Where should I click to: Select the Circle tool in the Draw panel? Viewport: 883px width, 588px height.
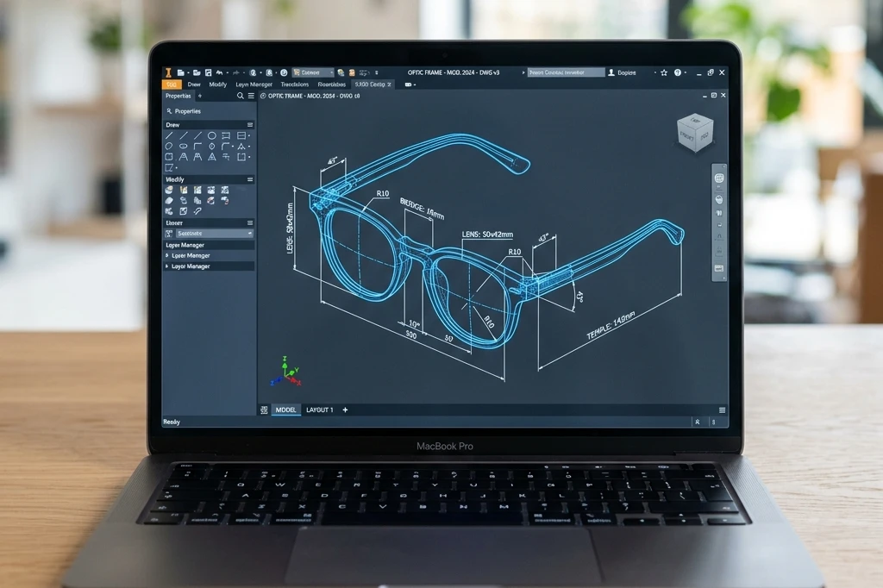coord(212,135)
